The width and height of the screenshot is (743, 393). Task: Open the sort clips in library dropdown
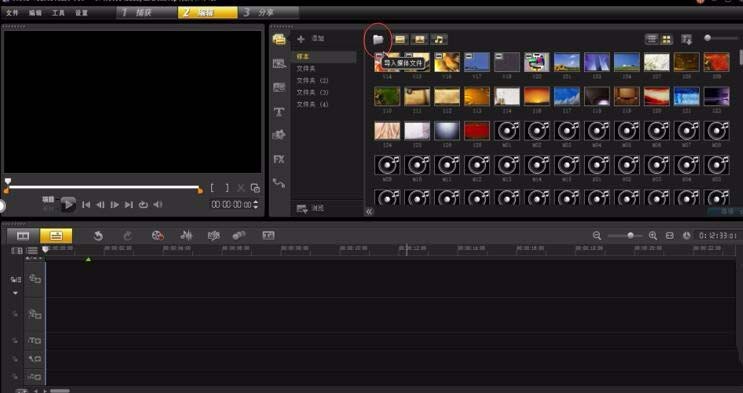(687, 40)
